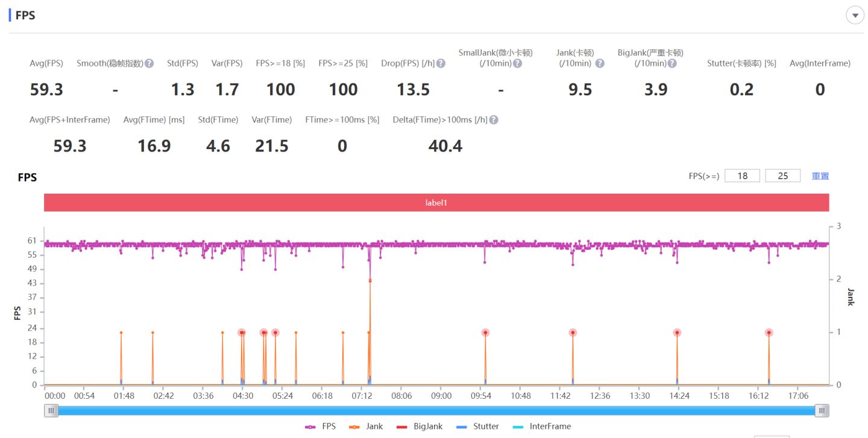
Task: Click the BigJank marker near 09:54
Action: [485, 332]
